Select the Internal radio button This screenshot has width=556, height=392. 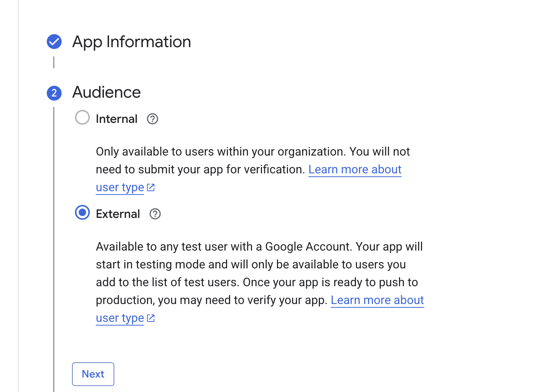tap(82, 118)
